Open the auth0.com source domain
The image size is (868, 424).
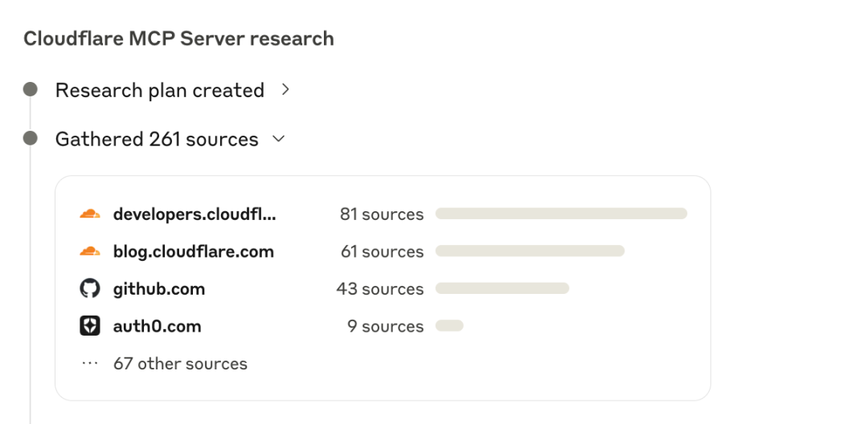click(157, 326)
